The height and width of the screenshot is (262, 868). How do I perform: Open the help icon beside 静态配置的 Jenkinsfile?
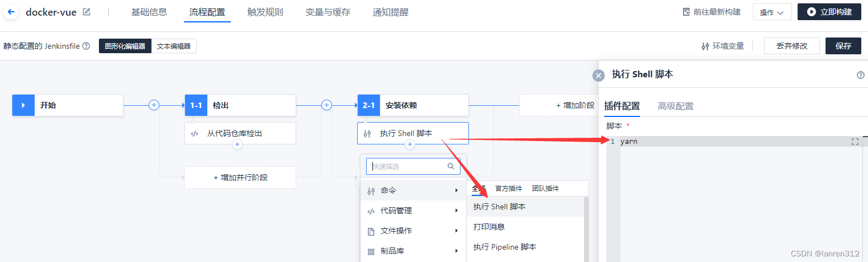[x=86, y=46]
